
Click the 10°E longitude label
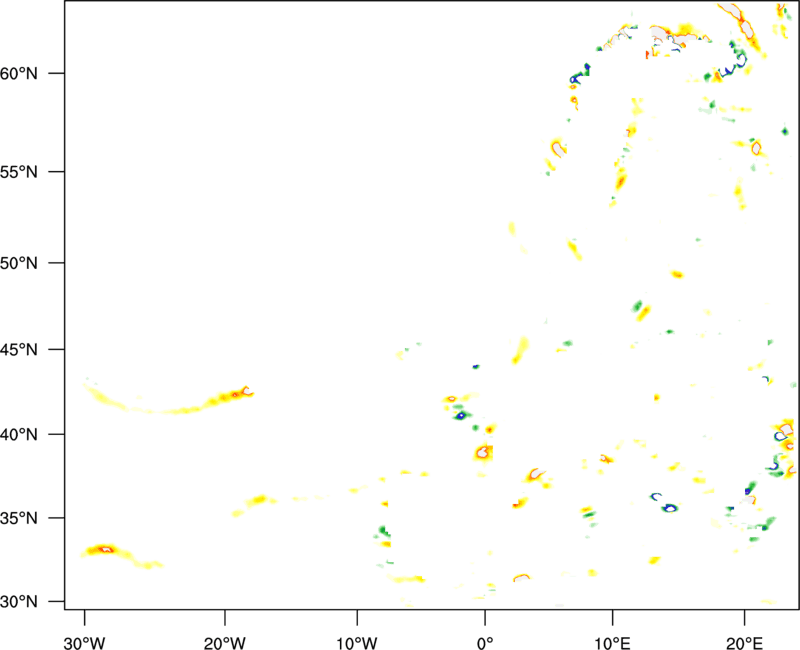coord(612,643)
